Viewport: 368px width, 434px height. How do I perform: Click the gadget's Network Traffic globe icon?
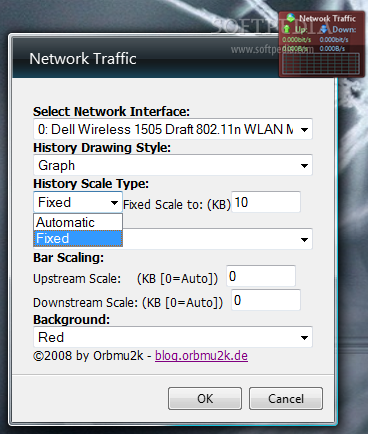click(x=291, y=17)
